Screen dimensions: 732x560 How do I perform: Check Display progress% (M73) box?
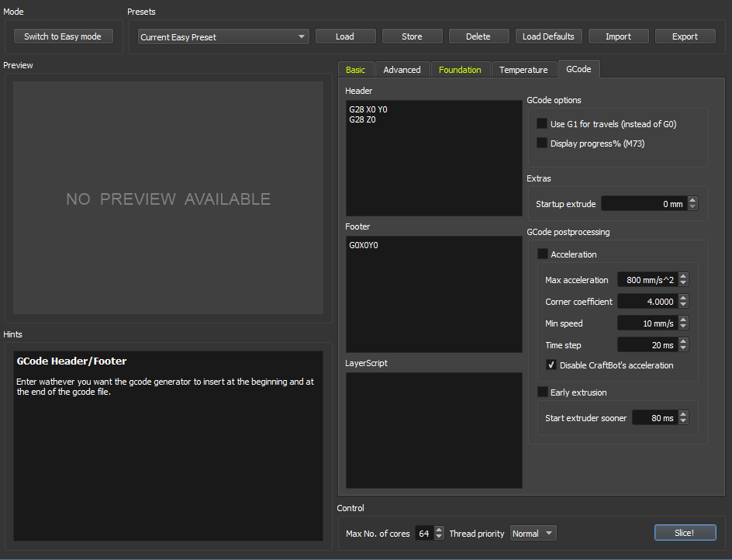coord(542,143)
